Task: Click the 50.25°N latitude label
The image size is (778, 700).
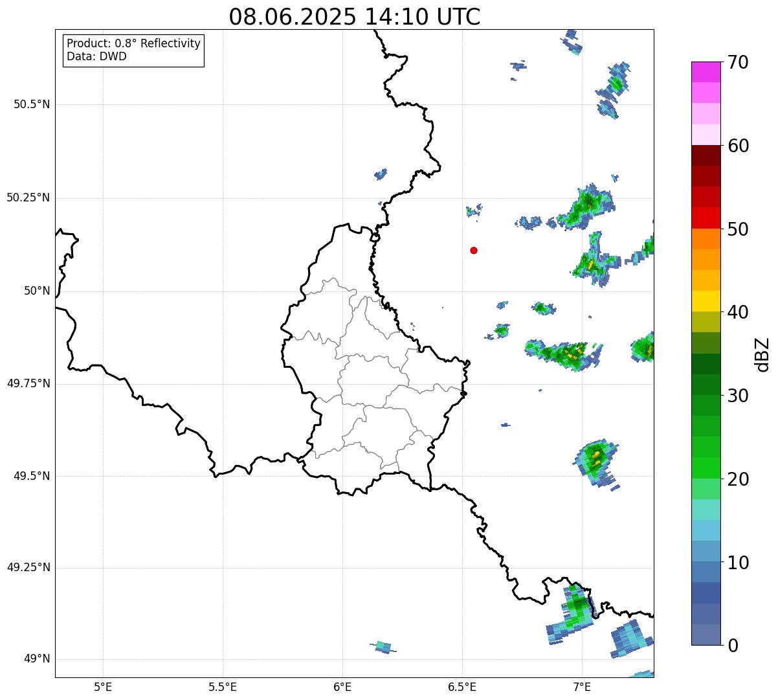Action: (28, 198)
